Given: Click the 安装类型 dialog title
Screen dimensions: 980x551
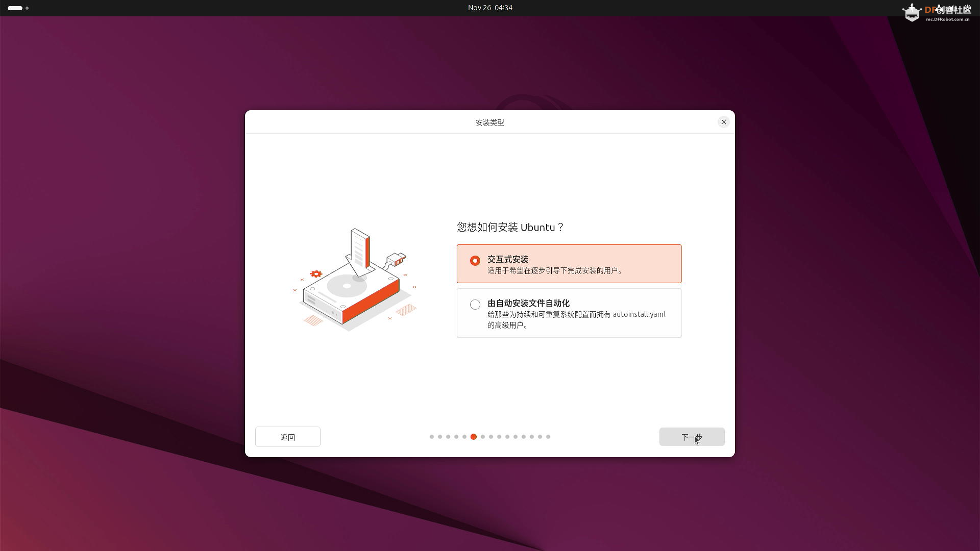Looking at the screenshot, I should point(489,122).
